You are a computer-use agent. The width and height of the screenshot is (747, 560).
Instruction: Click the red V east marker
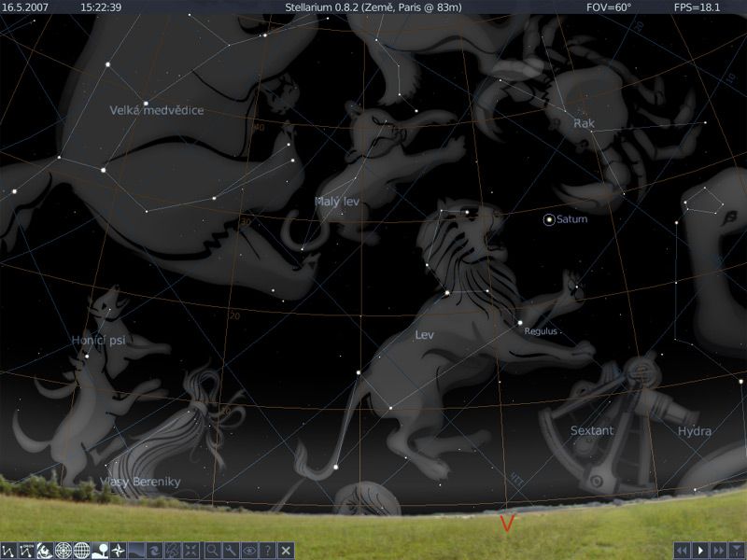point(507,524)
